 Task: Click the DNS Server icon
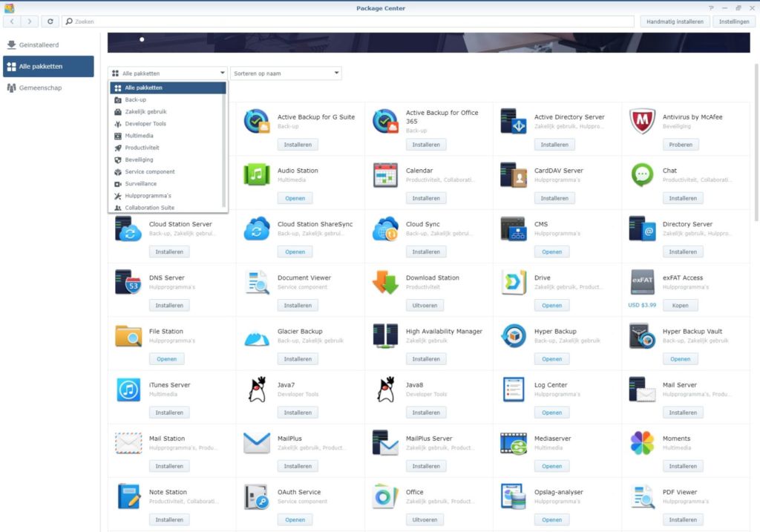coord(128,282)
